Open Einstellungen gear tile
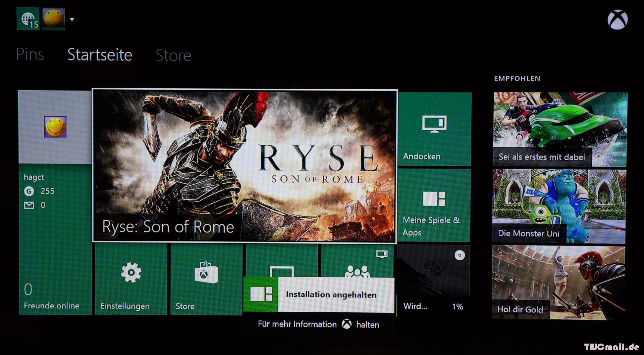 pos(131,279)
